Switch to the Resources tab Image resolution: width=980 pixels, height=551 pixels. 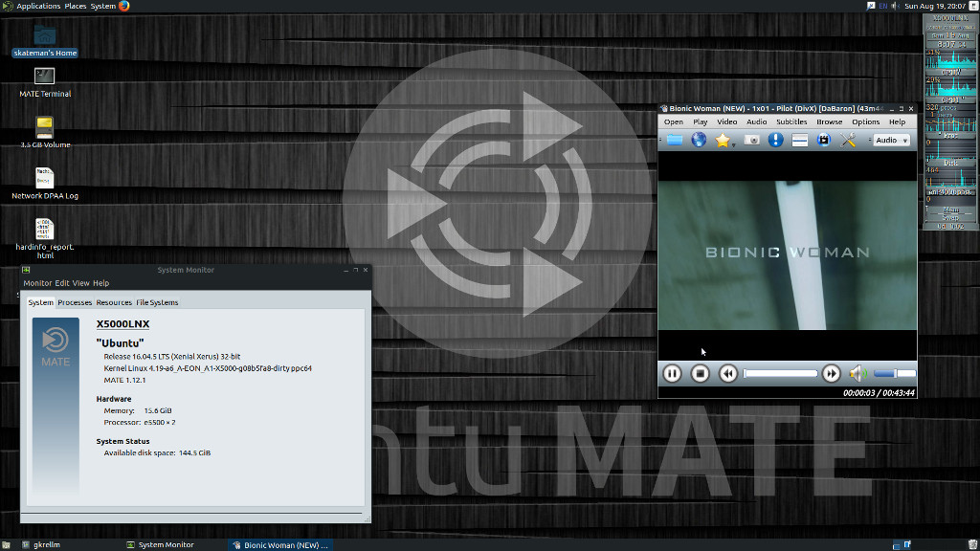pos(114,302)
